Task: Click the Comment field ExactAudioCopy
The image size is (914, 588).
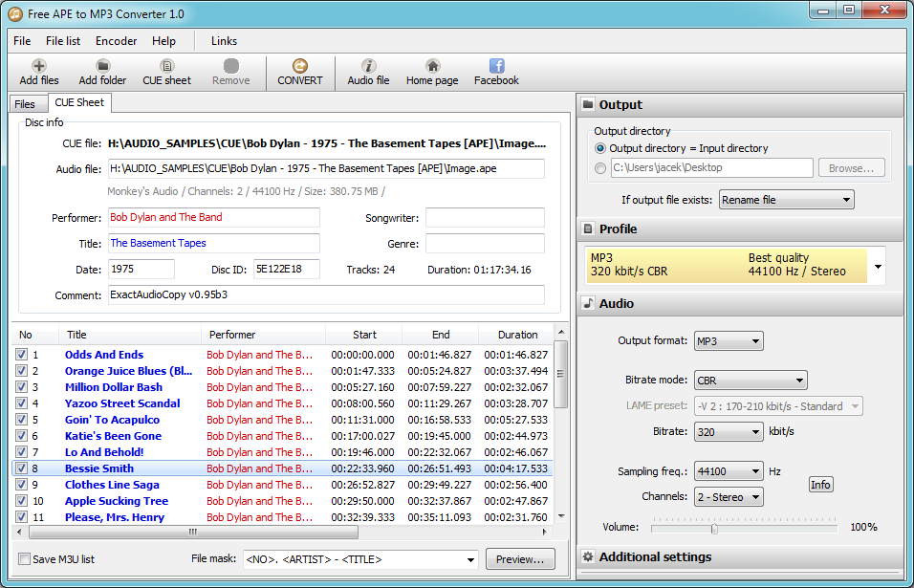Action: pos(326,294)
